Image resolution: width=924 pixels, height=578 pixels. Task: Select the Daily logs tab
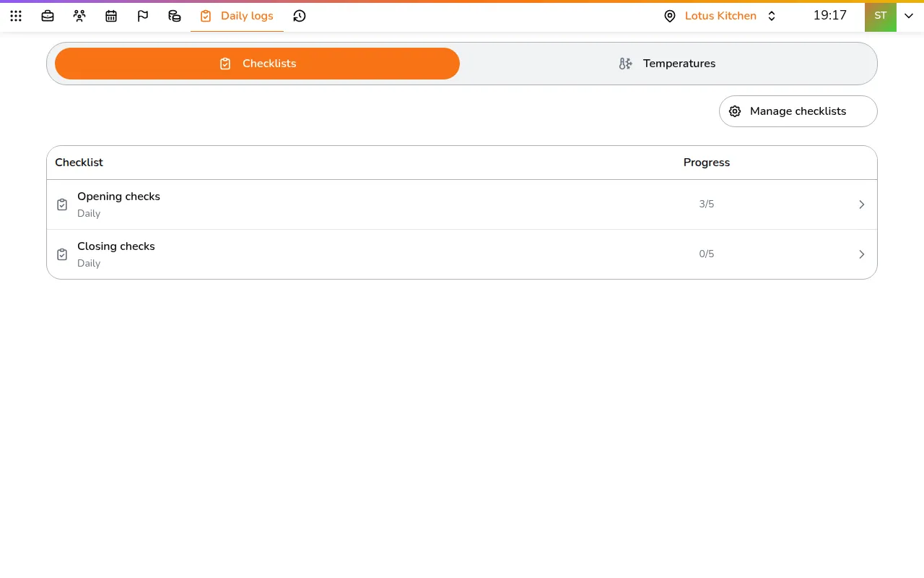click(237, 16)
